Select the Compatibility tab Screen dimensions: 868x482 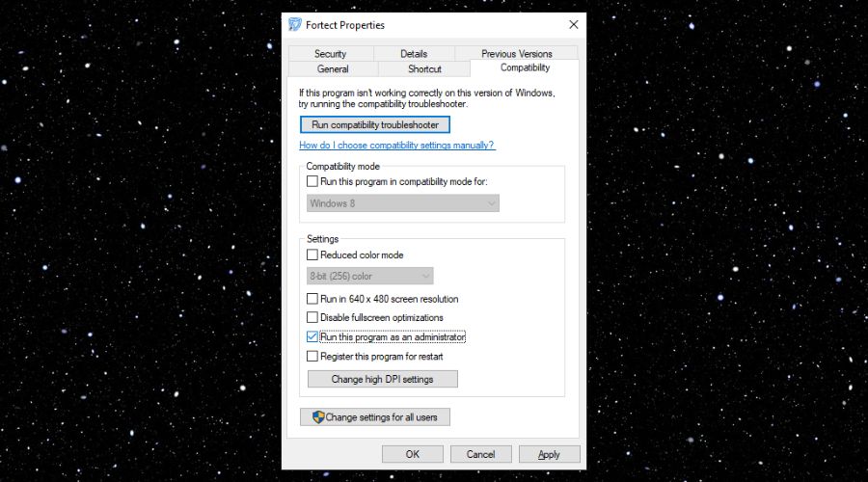pyautogui.click(x=525, y=67)
